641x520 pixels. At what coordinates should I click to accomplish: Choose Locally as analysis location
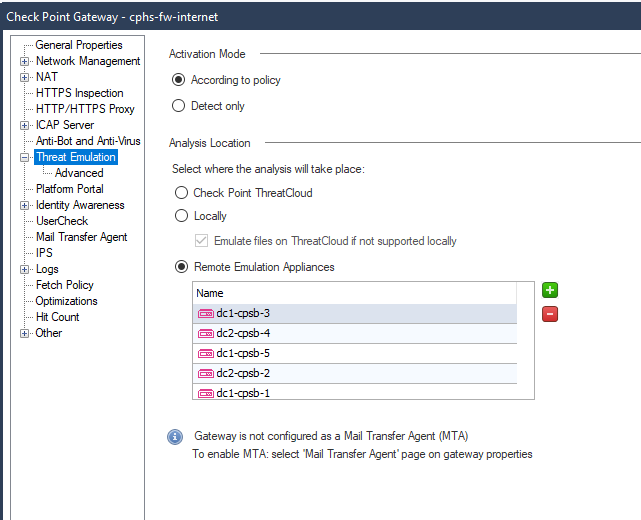click(181, 215)
